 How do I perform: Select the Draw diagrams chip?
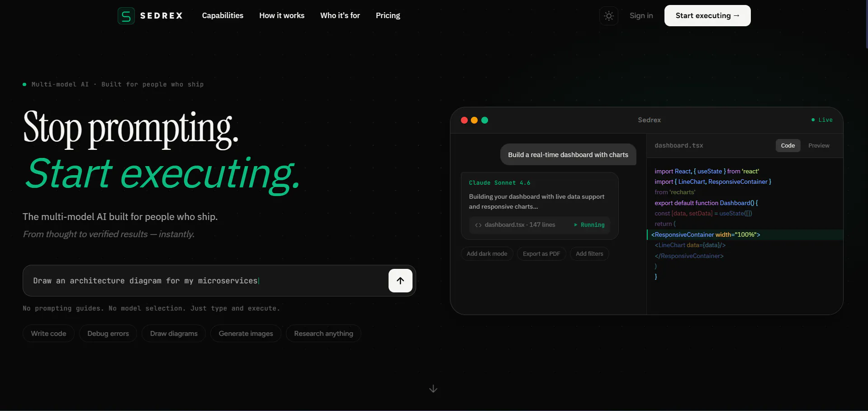[x=174, y=334]
